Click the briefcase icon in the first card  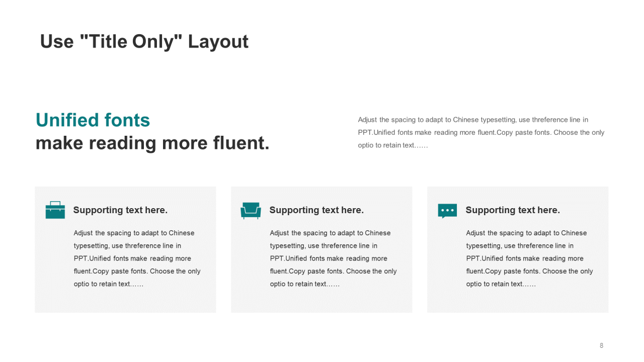55,210
